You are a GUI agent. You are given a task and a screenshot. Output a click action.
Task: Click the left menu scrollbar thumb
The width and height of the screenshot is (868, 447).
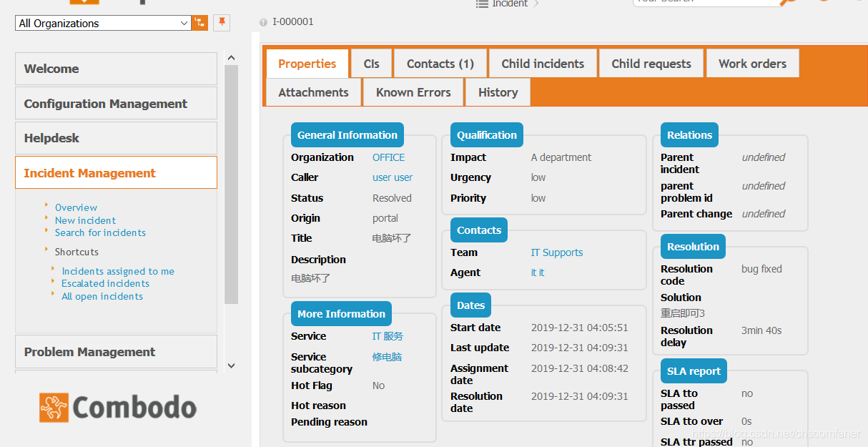click(x=231, y=184)
